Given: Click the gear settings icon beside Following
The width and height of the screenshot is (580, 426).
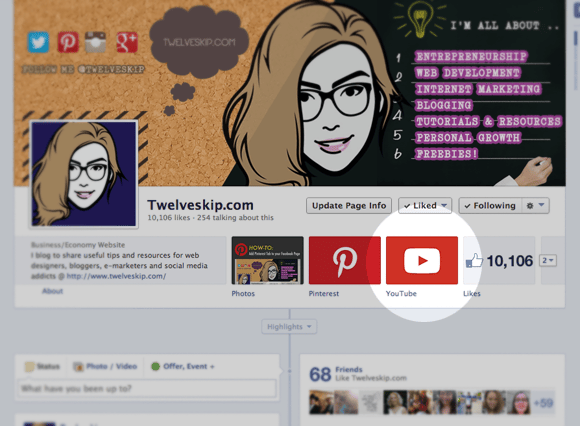Looking at the screenshot, I should tap(530, 206).
